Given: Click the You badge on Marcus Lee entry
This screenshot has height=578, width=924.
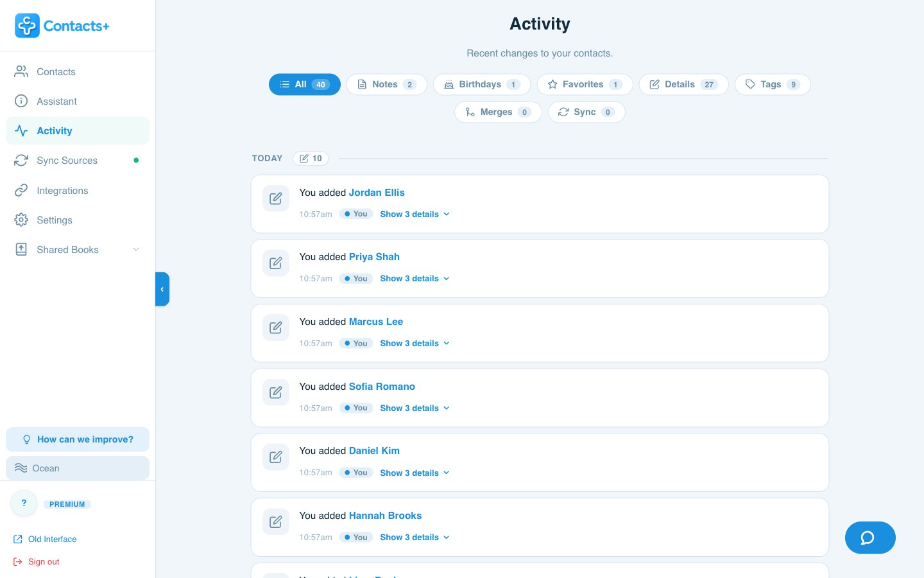Looking at the screenshot, I should [x=356, y=344].
